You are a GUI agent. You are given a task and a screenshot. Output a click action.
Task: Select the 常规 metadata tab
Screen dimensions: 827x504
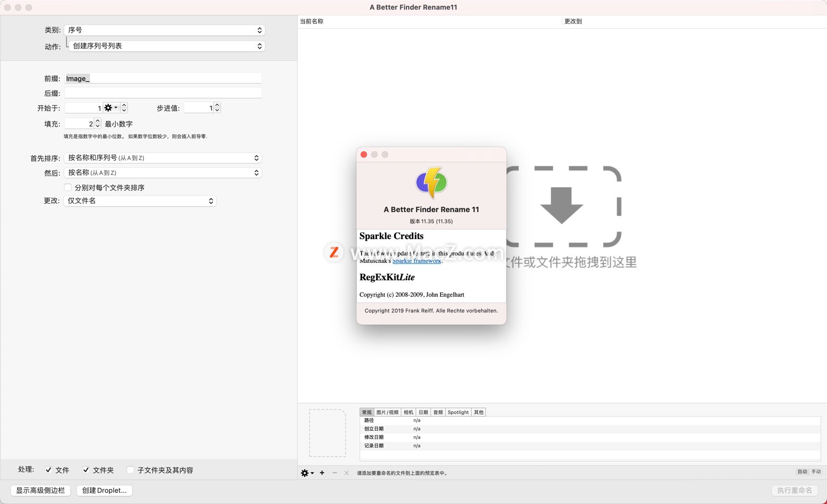pos(367,412)
